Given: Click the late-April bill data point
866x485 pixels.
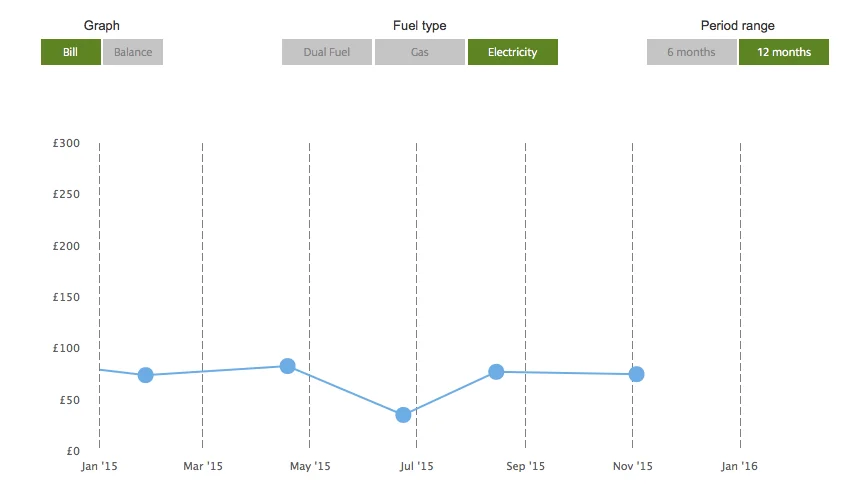Looking at the screenshot, I should click(x=287, y=366).
